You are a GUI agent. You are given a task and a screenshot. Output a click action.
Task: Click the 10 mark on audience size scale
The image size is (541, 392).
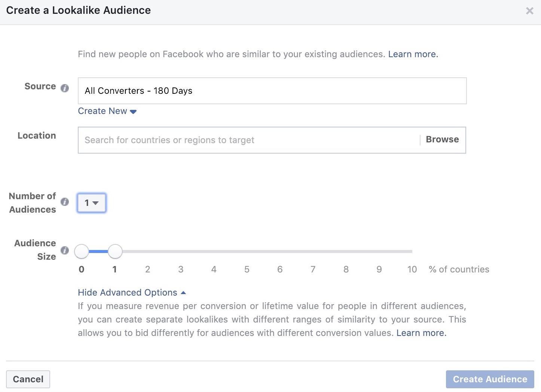click(x=412, y=269)
